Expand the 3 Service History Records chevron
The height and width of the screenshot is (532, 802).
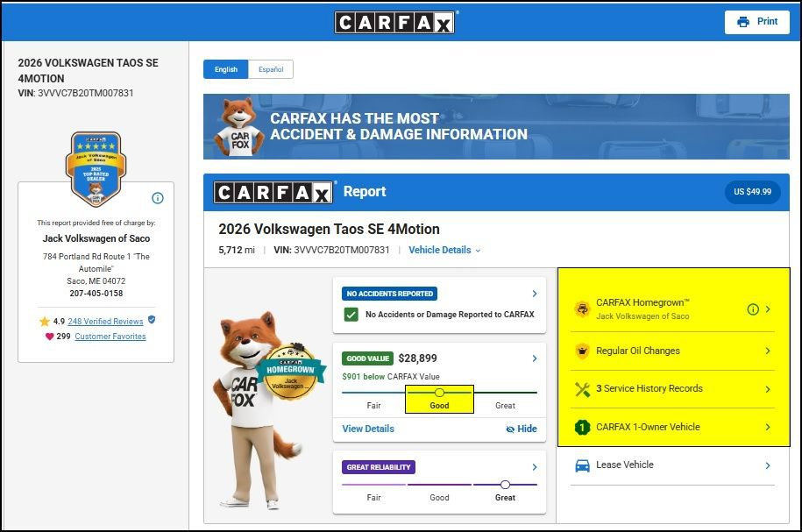point(768,389)
